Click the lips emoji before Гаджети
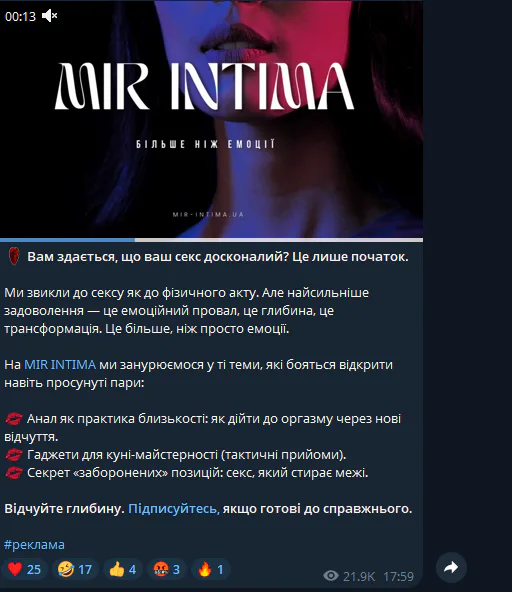The image size is (512, 592). point(14,455)
